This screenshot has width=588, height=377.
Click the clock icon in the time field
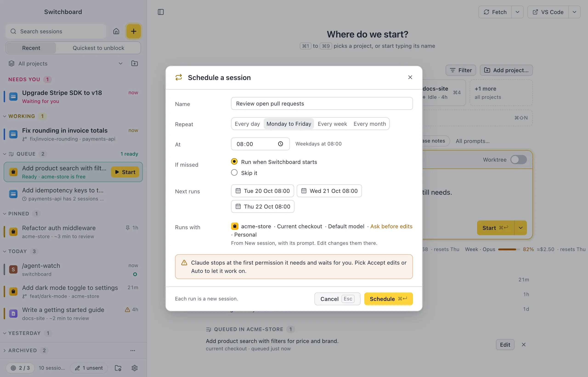(x=280, y=144)
